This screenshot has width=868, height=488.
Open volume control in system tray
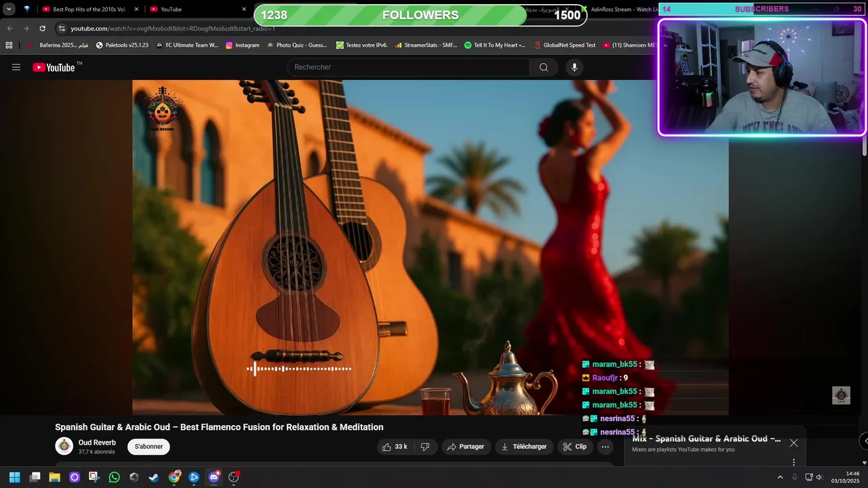pyautogui.click(x=819, y=477)
